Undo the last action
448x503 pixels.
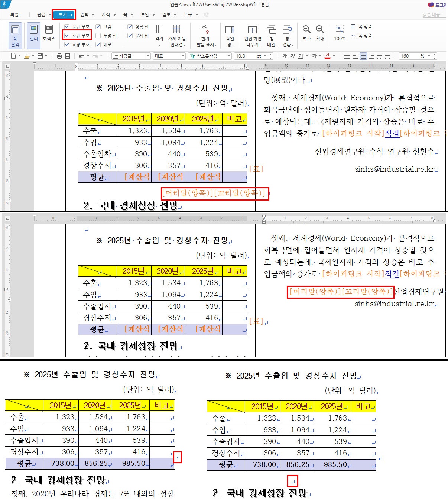81,56
